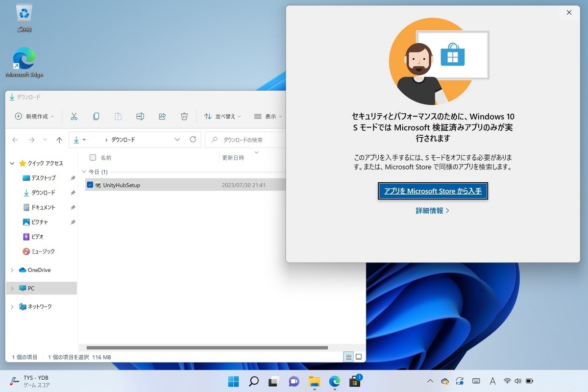
Task: Click the Wi-Fi network tray icon
Action: [x=507, y=381]
